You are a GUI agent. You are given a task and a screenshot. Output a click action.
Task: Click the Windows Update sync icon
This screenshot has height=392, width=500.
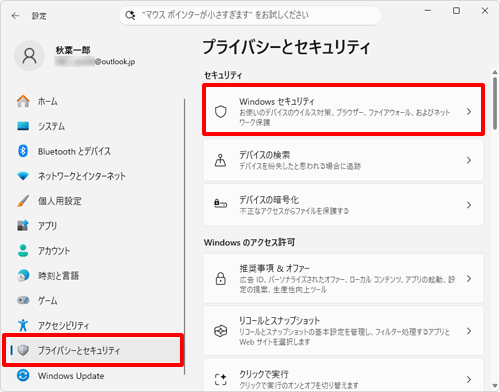click(23, 376)
